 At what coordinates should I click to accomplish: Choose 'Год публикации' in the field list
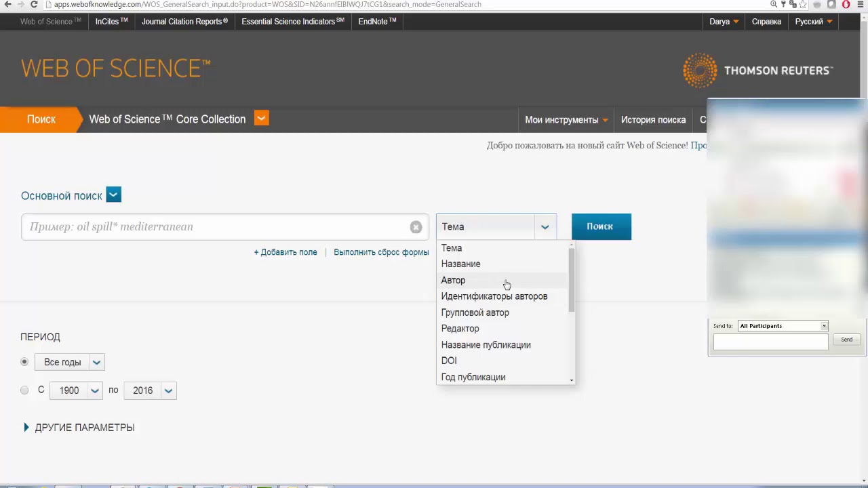(502, 377)
